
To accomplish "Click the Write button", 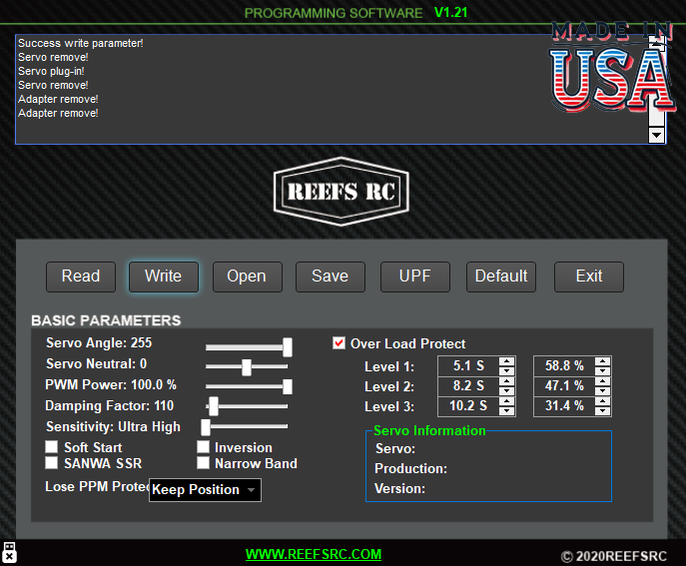I will tap(164, 276).
